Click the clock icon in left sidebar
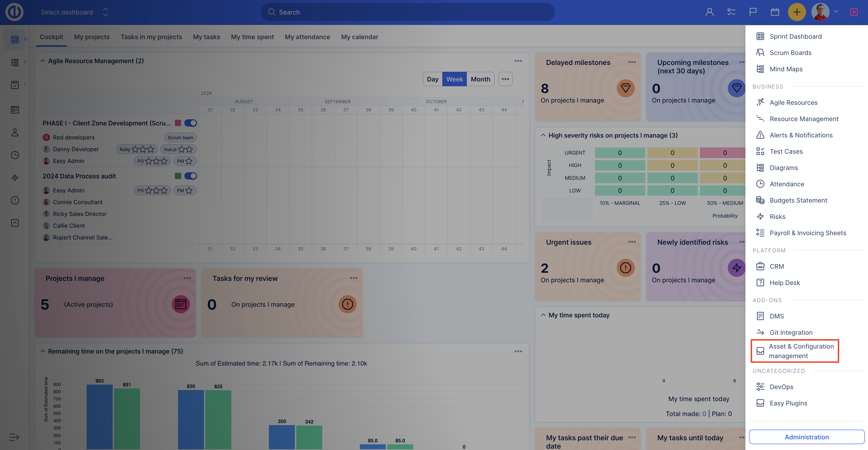The height and width of the screenshot is (450, 868). pos(15,155)
